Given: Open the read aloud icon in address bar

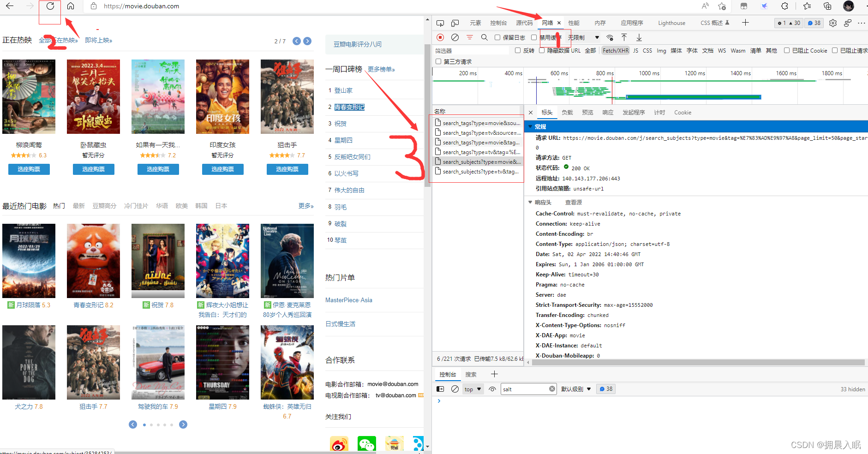Looking at the screenshot, I should 705,6.
